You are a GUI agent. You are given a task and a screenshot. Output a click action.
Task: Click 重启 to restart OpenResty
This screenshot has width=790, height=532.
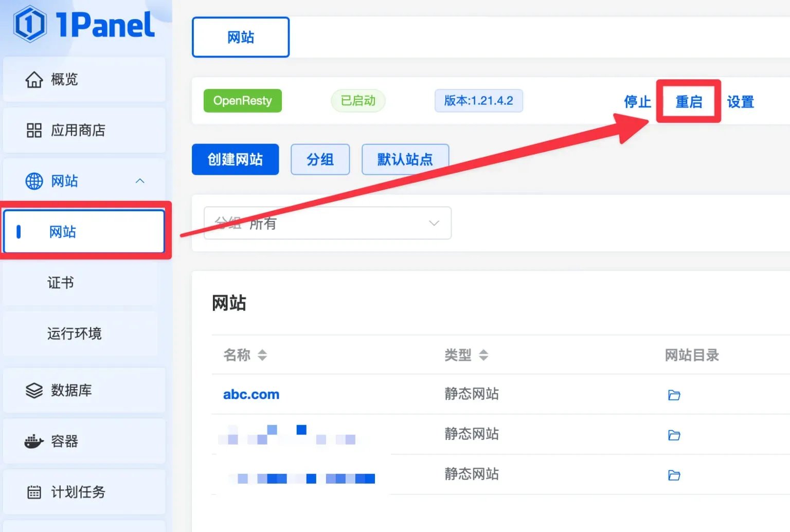coord(689,102)
